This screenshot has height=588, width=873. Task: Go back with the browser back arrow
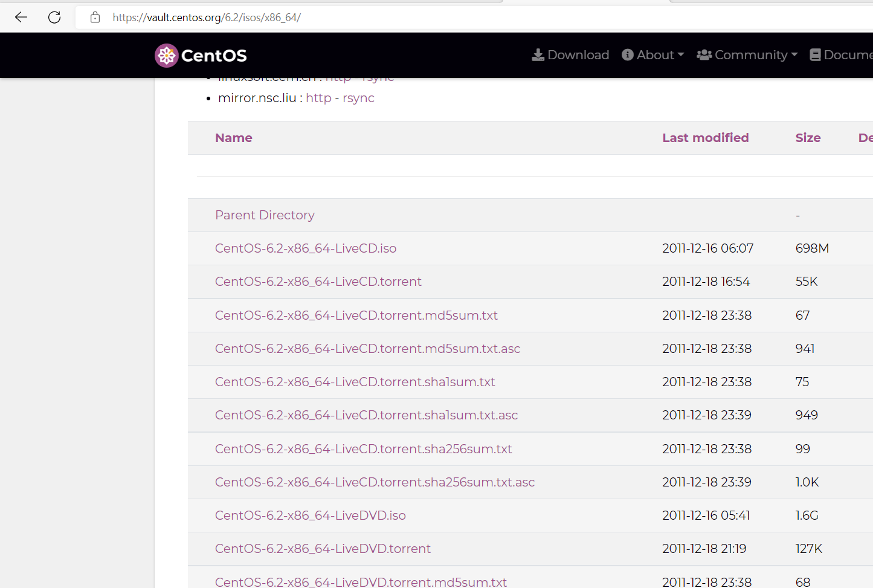21,17
